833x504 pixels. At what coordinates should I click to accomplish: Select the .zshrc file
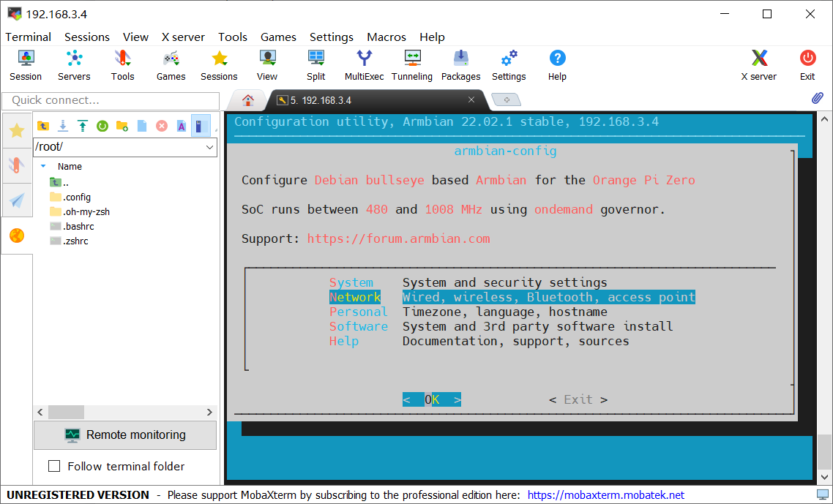point(70,241)
